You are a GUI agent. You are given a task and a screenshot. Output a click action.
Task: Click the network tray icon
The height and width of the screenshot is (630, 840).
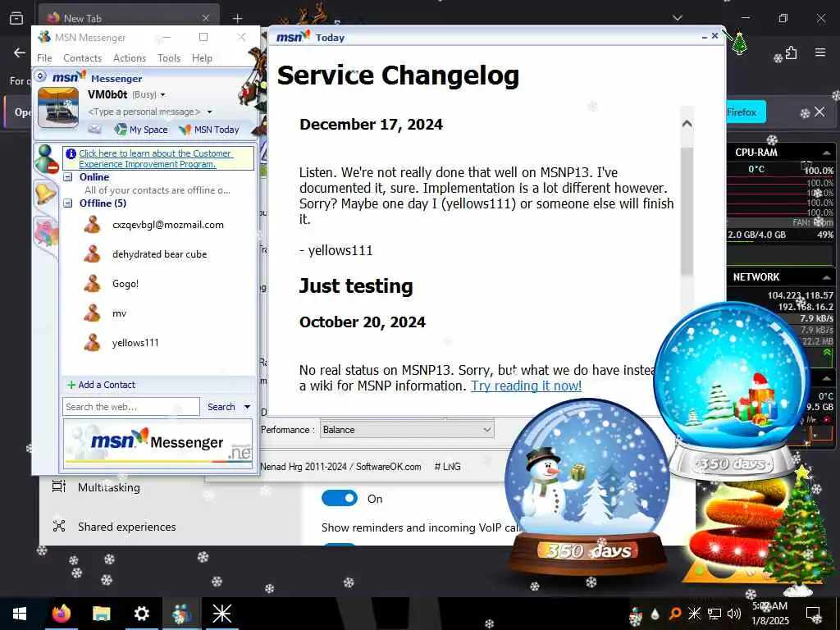714,614
